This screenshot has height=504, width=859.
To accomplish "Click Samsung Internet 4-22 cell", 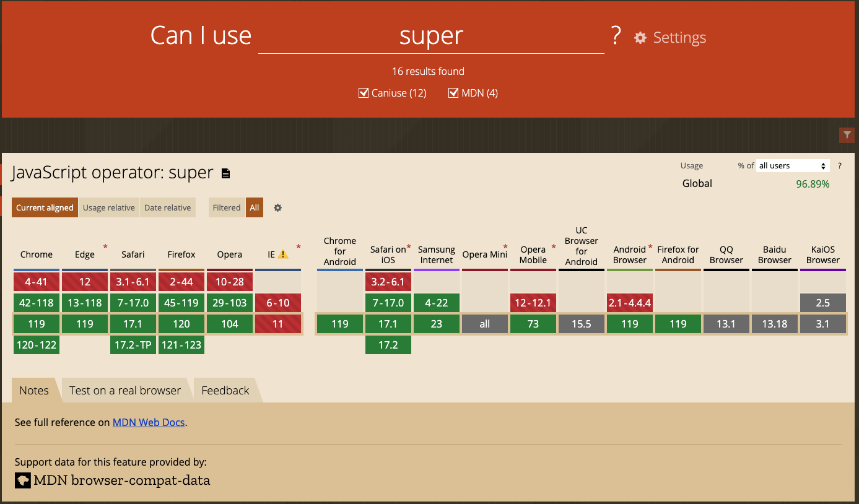I will (437, 303).
